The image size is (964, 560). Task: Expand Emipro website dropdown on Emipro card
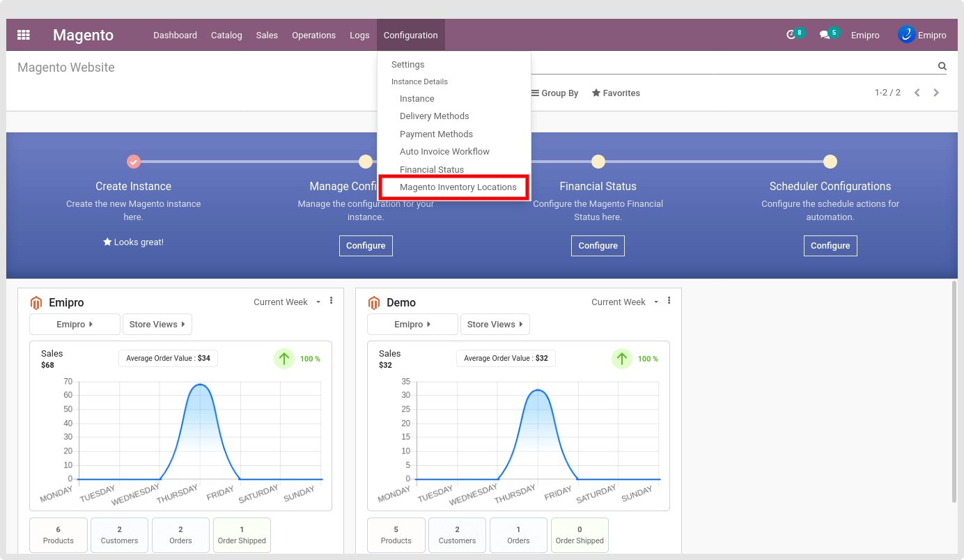click(x=75, y=324)
